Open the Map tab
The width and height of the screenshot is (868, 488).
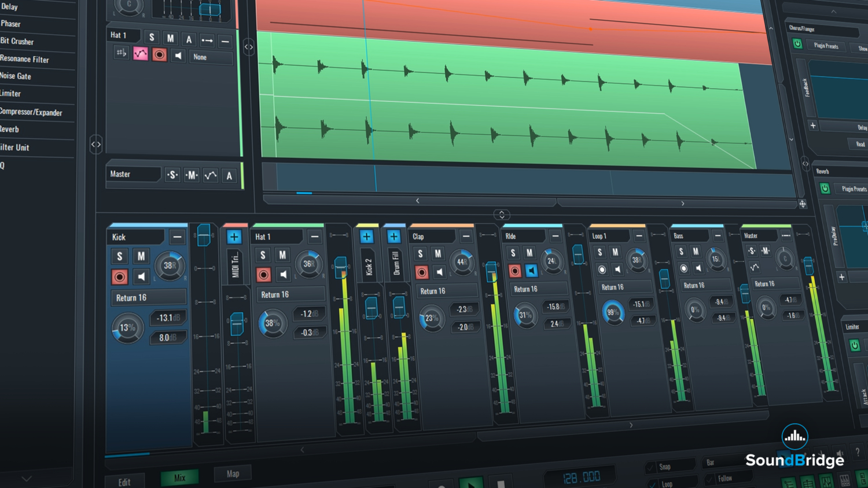tap(233, 473)
